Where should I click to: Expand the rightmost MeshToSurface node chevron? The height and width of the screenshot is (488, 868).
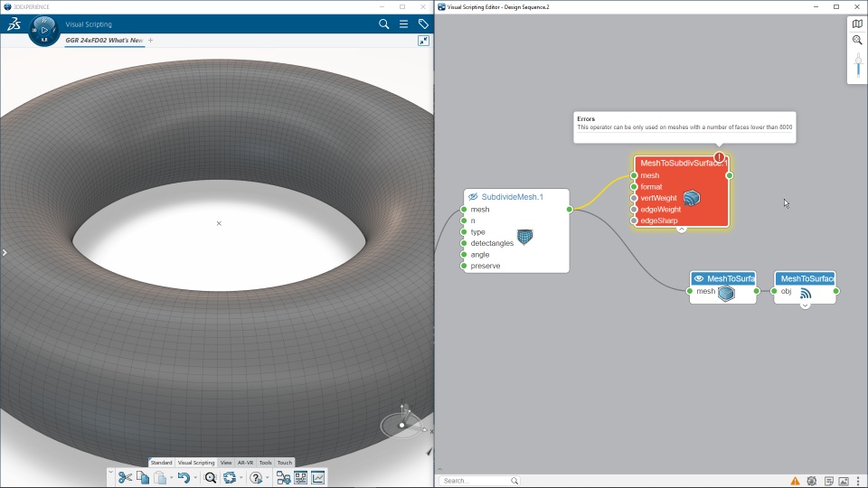click(x=805, y=305)
